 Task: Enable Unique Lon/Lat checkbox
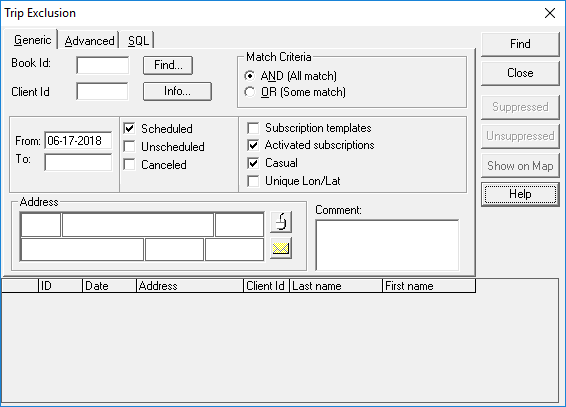point(253,181)
